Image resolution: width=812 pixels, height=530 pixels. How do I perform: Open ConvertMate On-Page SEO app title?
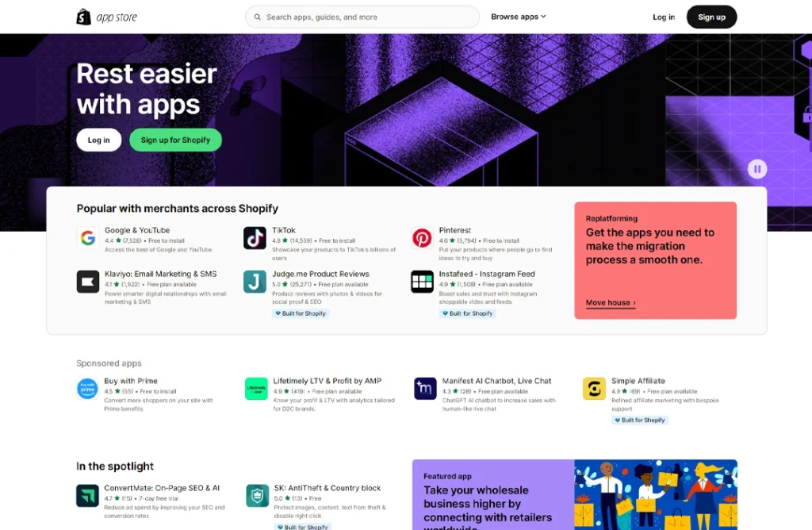coord(162,488)
